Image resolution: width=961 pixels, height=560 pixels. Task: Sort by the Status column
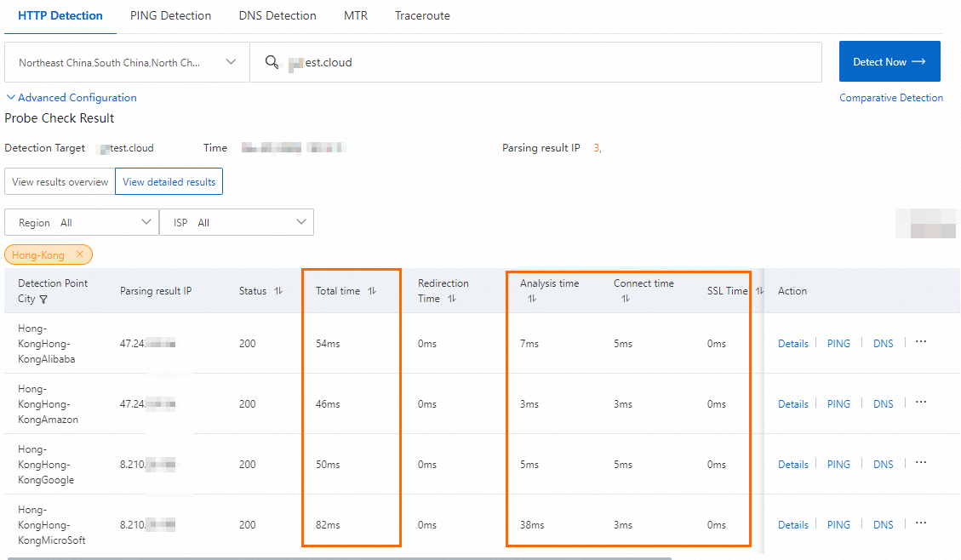tap(278, 291)
